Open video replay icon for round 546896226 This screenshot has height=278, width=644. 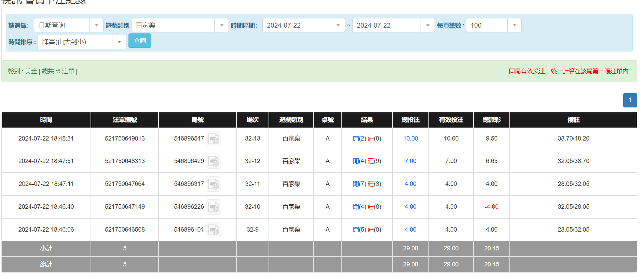(214, 207)
